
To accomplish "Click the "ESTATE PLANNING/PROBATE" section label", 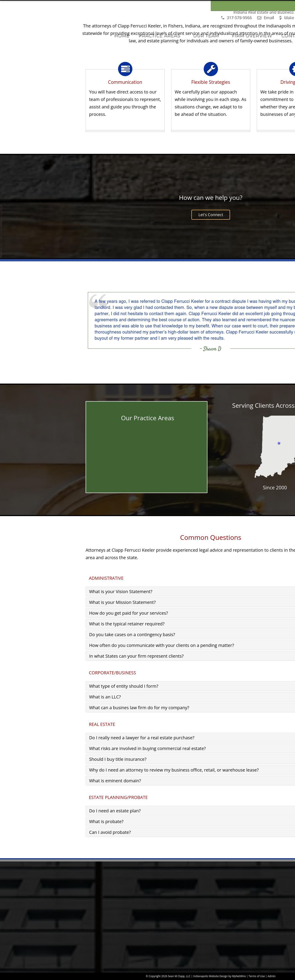I will (x=118, y=797).
